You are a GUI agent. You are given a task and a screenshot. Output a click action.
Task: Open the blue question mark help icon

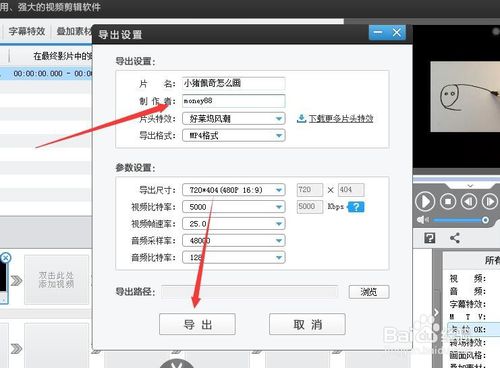pyautogui.click(x=356, y=207)
